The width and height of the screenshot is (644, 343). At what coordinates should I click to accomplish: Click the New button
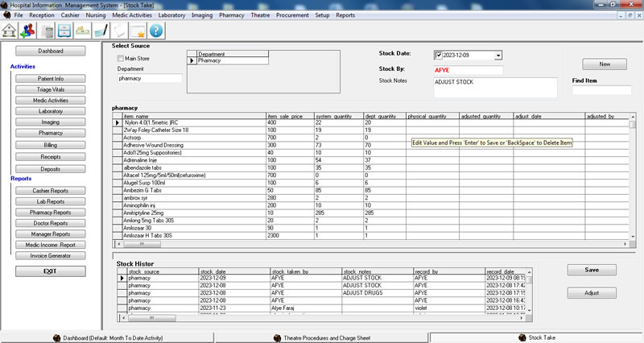tap(604, 64)
